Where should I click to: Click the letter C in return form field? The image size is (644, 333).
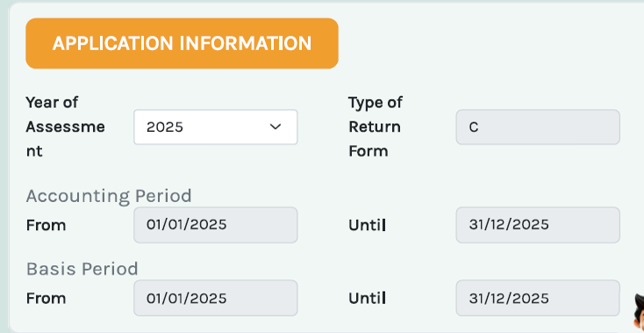(x=474, y=127)
